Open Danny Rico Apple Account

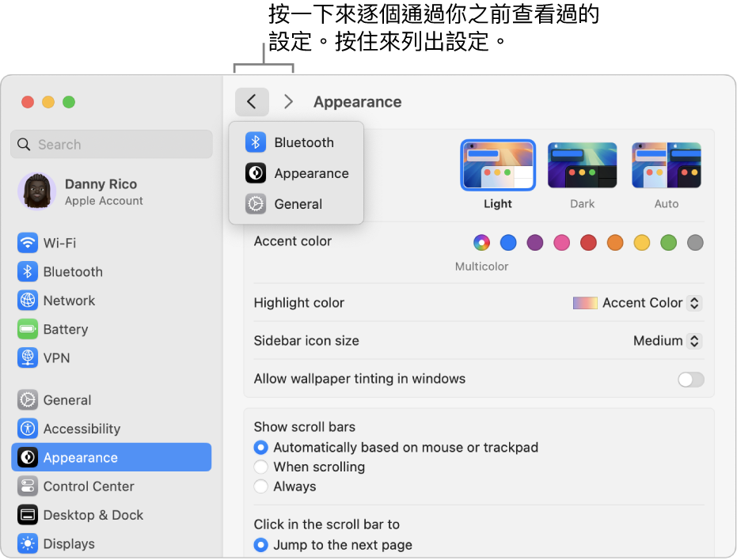112,191
